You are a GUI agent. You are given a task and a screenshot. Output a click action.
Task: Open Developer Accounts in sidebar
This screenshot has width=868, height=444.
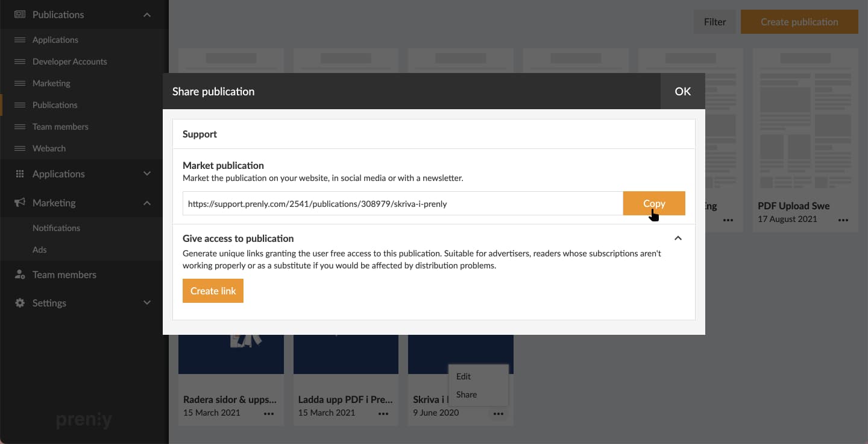pyautogui.click(x=69, y=62)
